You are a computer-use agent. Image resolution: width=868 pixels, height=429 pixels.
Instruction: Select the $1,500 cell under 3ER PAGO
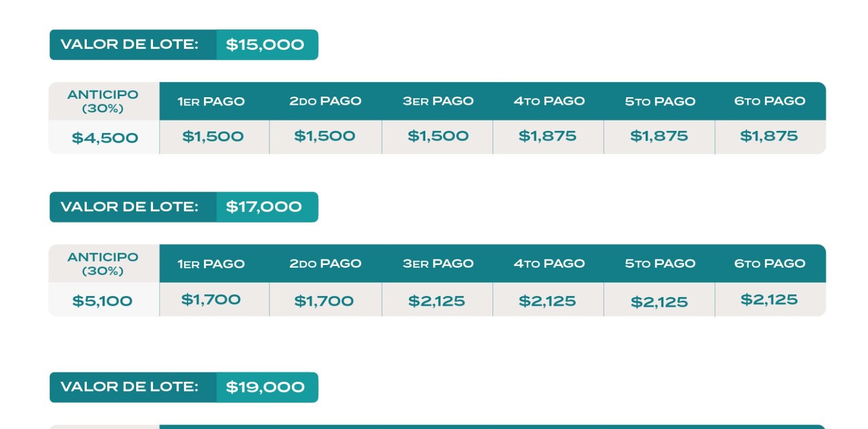pos(438,136)
